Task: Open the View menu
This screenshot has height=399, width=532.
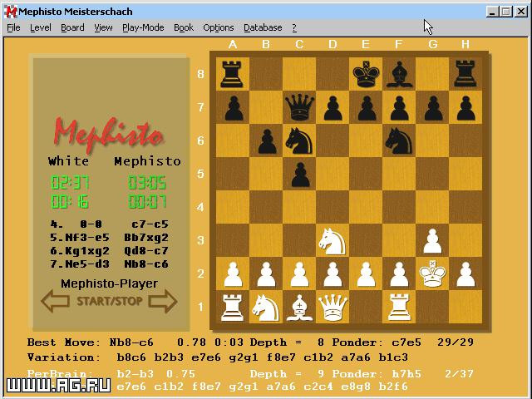Action: [103, 27]
